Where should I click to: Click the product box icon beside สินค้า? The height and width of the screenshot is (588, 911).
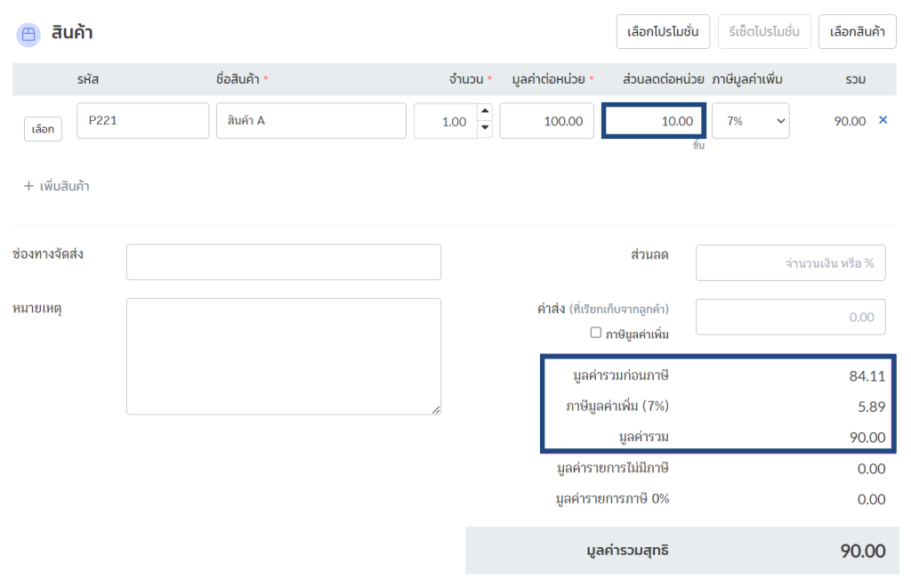coord(28,35)
